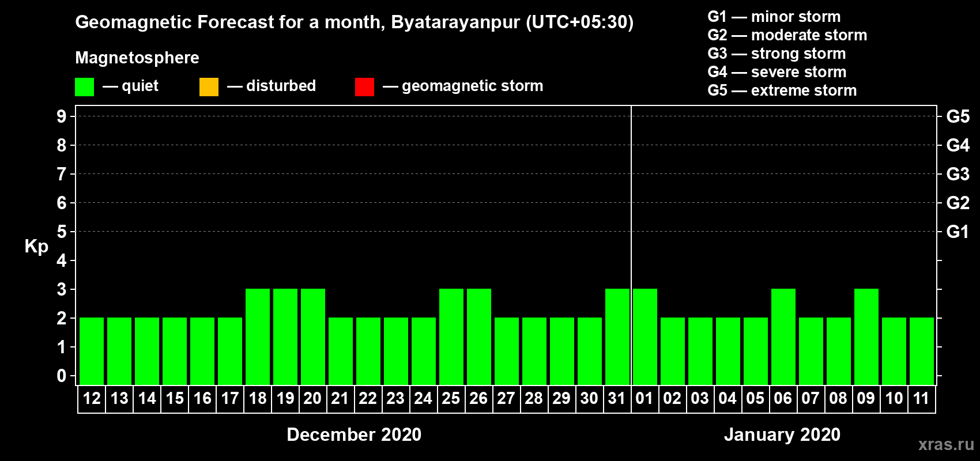
Task: Click the date label 22
Action: click(368, 398)
